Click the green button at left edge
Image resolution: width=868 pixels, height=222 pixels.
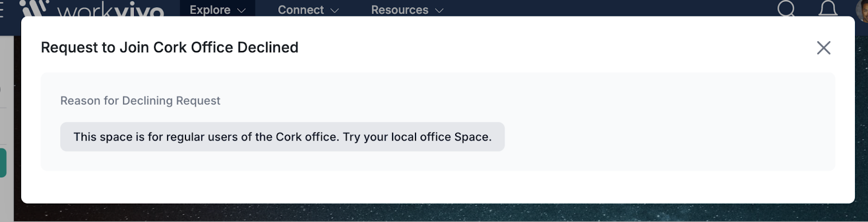[x=3, y=163]
